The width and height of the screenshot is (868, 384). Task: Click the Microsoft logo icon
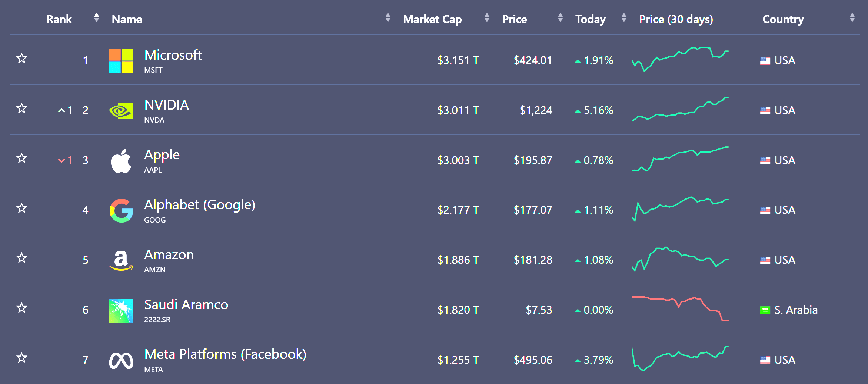click(121, 61)
